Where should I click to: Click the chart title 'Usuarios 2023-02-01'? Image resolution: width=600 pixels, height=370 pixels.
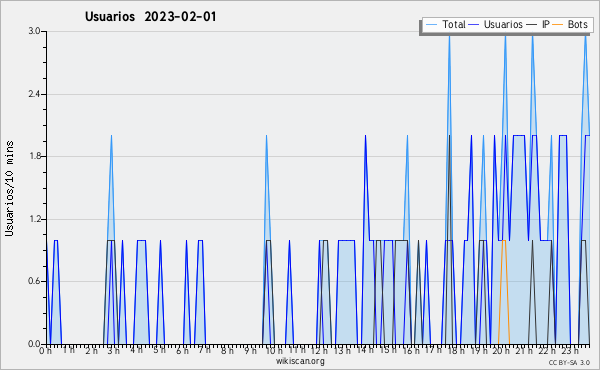tap(150, 16)
